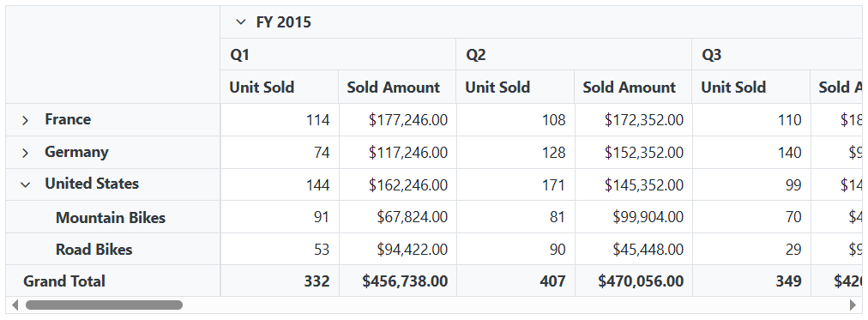Click Mountain Bikes Q3 value 70
This screenshot has width=868, height=320.
[x=751, y=217]
